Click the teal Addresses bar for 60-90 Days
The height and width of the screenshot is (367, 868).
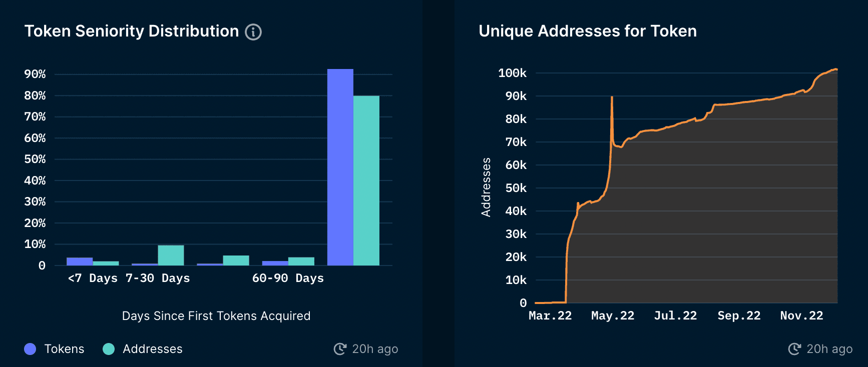tap(301, 261)
